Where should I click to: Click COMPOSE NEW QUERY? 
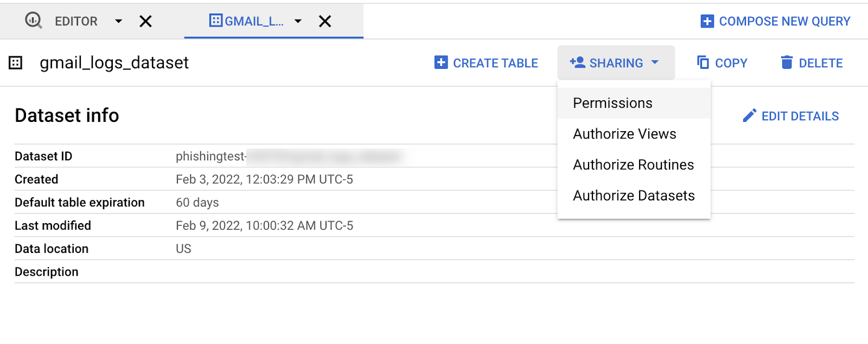[x=784, y=21]
